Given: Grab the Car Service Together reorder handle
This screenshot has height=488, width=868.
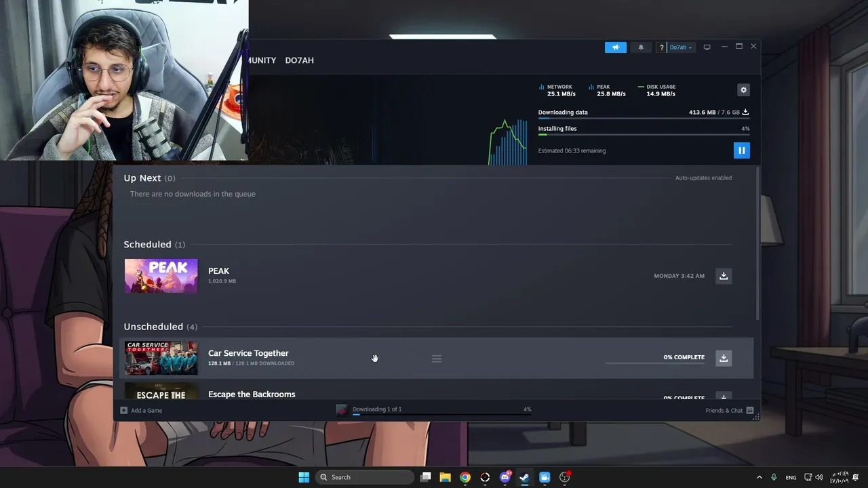Looking at the screenshot, I should [x=437, y=359].
